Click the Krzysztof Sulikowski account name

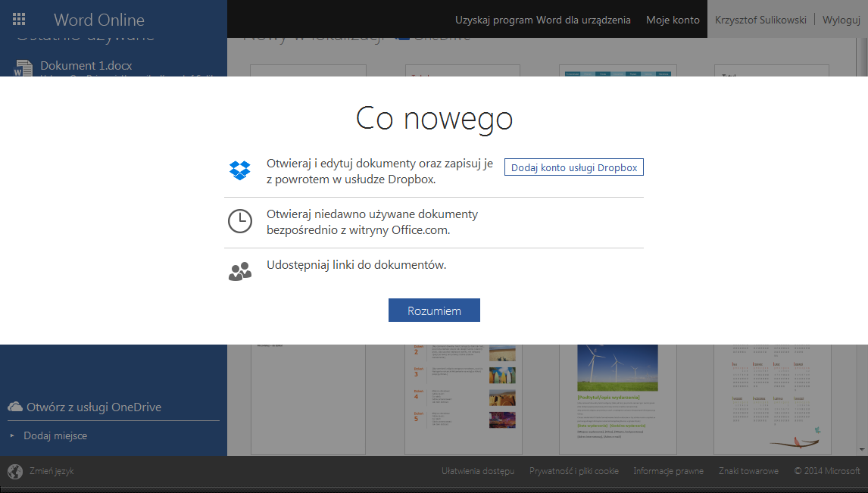pos(760,20)
